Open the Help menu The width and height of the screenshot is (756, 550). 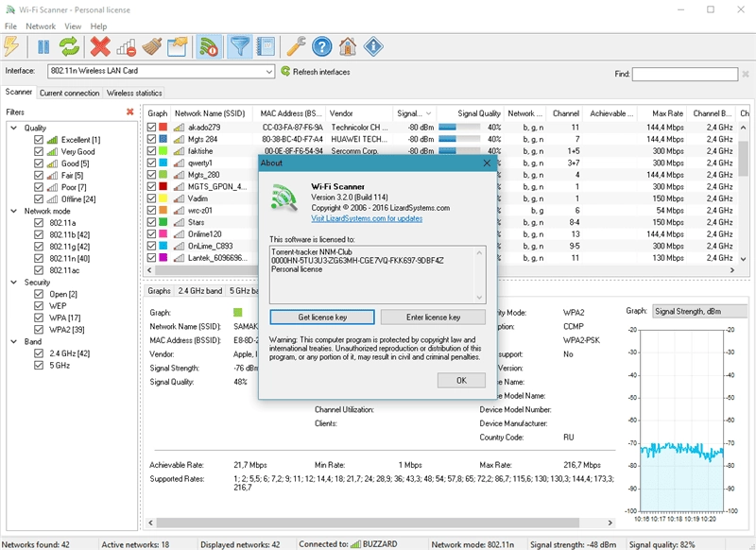(98, 26)
